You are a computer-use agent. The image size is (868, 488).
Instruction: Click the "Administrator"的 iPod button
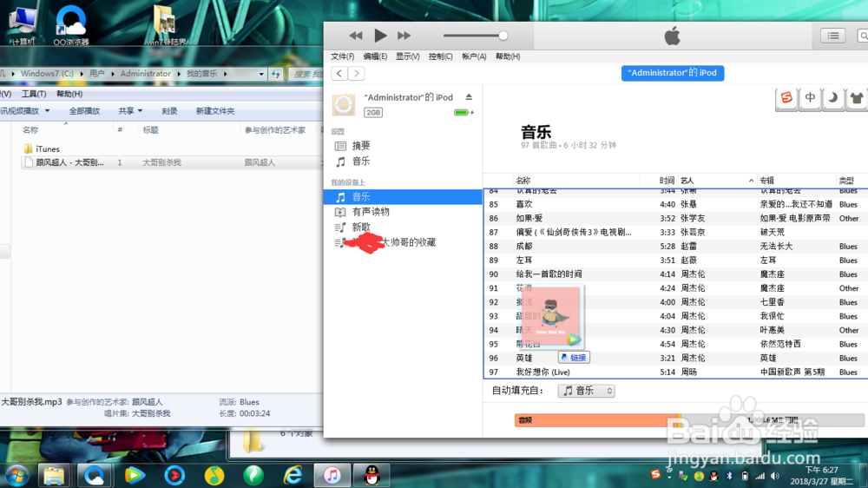(x=672, y=73)
